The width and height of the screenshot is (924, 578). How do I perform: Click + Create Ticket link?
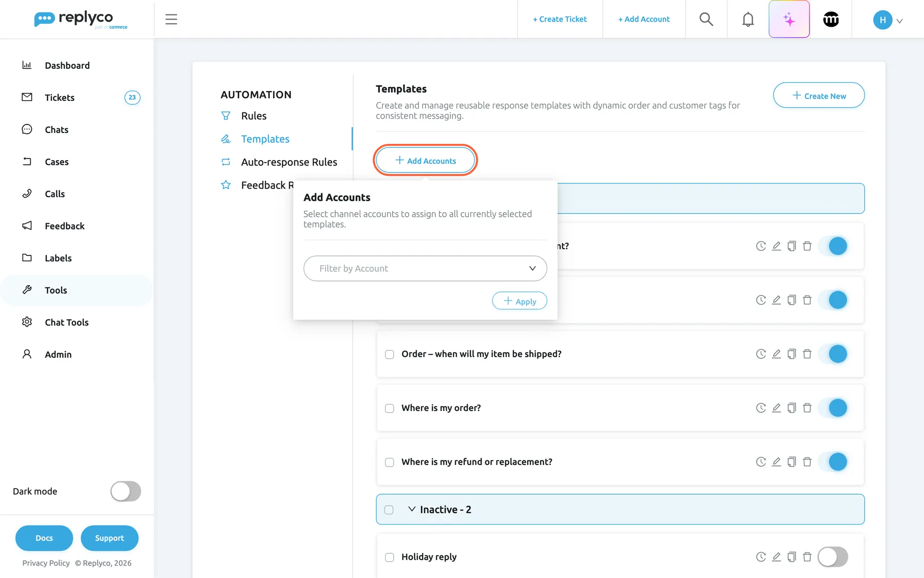point(560,20)
